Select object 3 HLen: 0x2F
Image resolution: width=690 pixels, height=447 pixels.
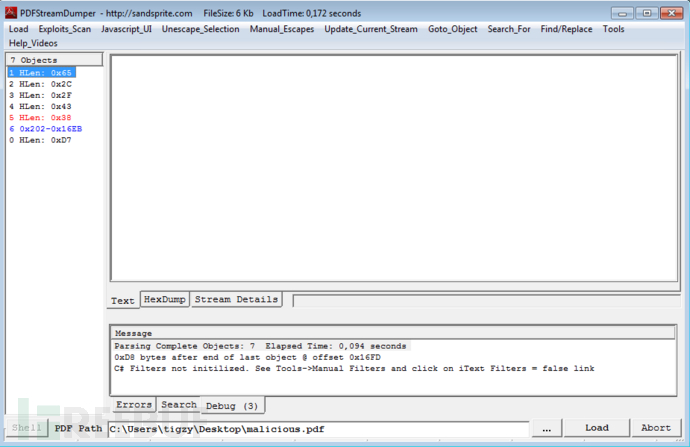coord(40,95)
